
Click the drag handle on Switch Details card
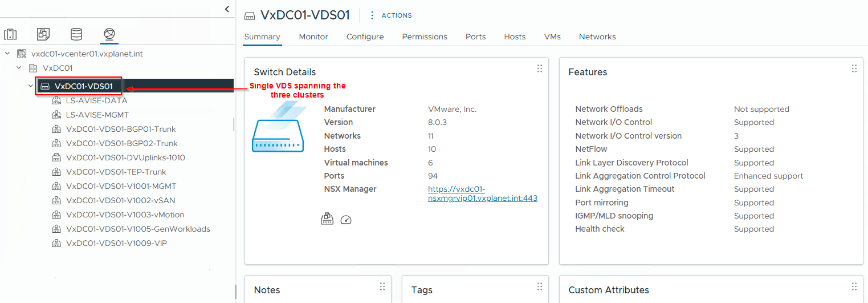tap(539, 69)
